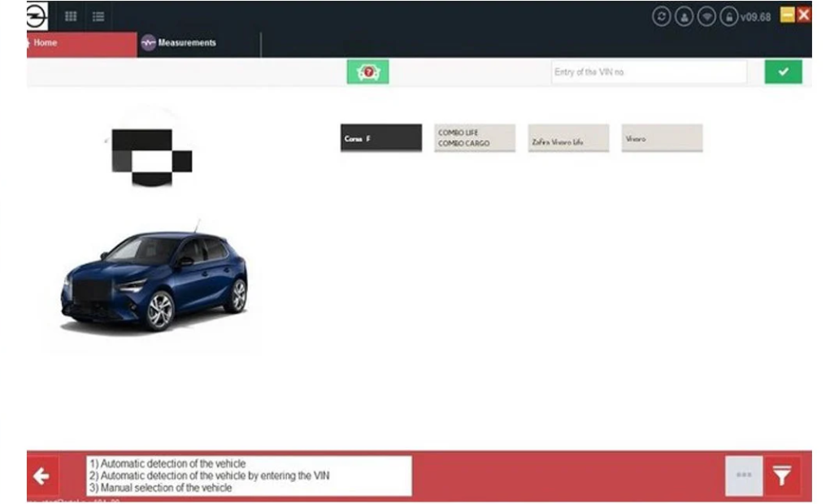Close the application with the X
Image resolution: width=830 pixels, height=504 pixels.
(x=803, y=15)
